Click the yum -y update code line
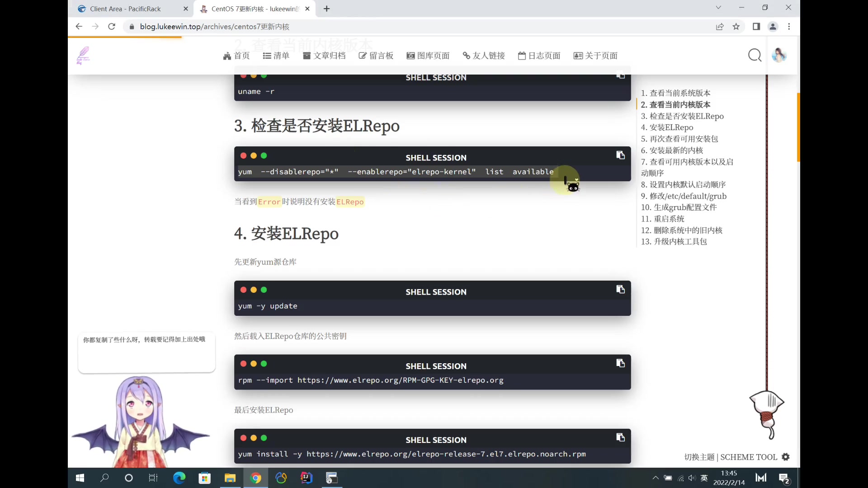This screenshot has width=868, height=488. 268,306
